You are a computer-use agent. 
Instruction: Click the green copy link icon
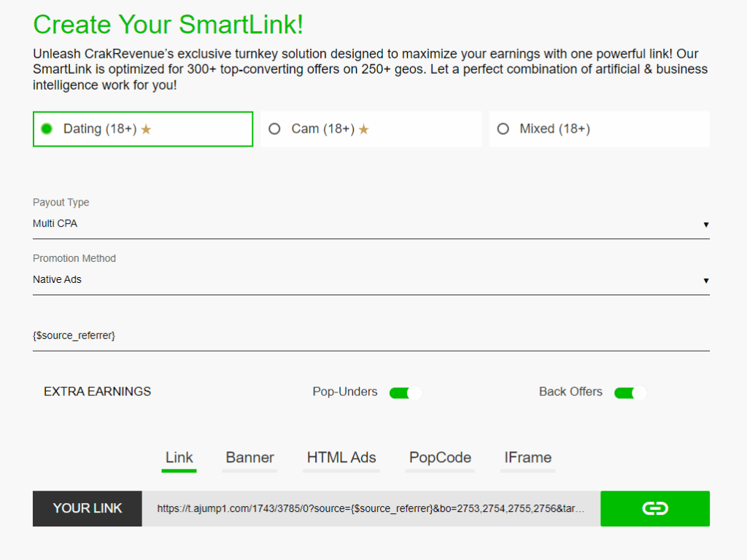point(654,508)
